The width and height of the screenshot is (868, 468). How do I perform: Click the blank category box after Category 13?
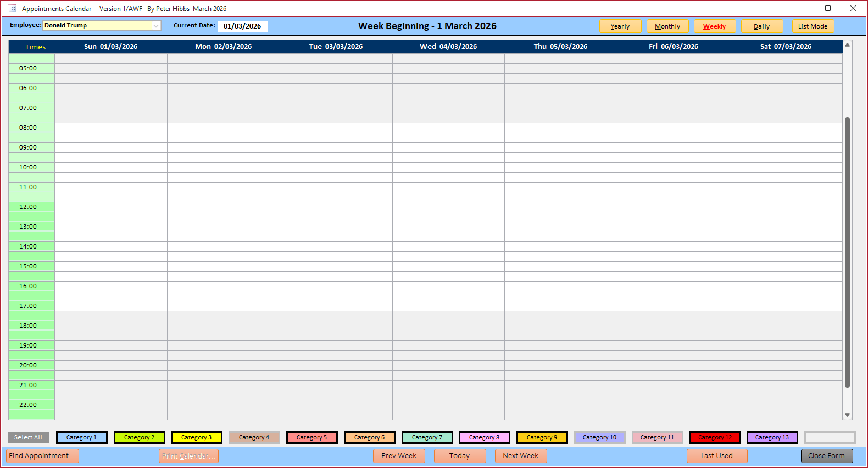coord(830,437)
